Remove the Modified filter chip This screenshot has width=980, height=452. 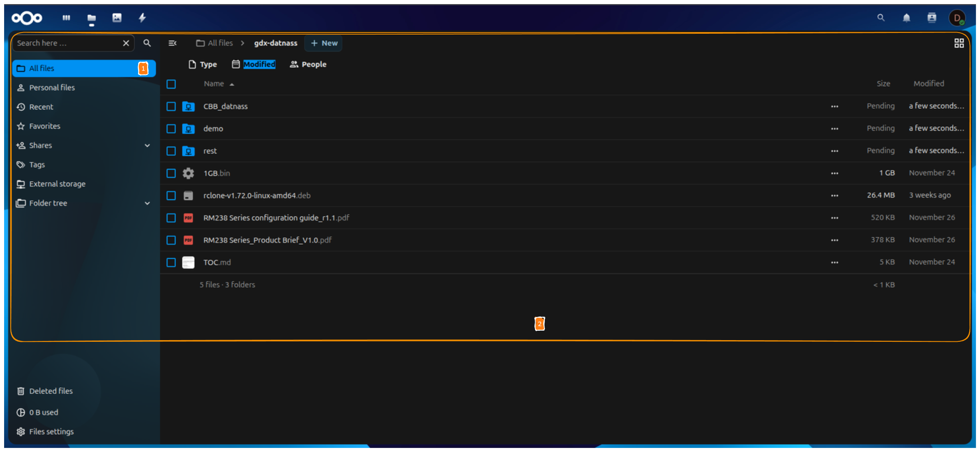pos(259,64)
